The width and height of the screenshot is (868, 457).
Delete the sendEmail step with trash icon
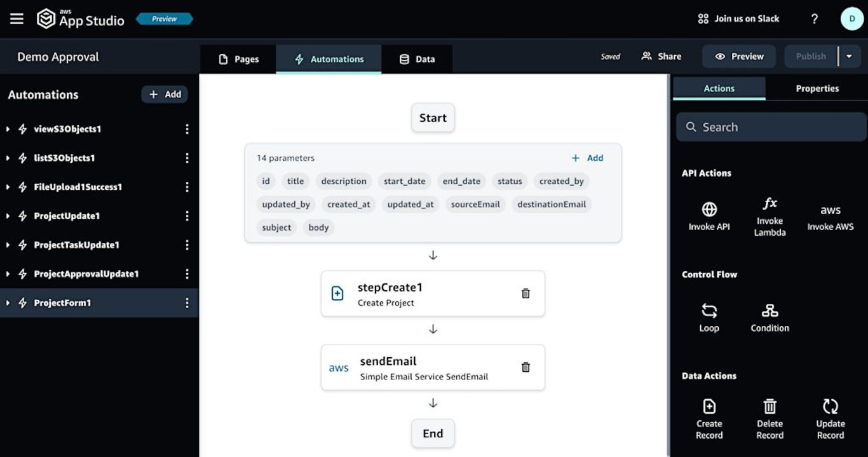526,367
